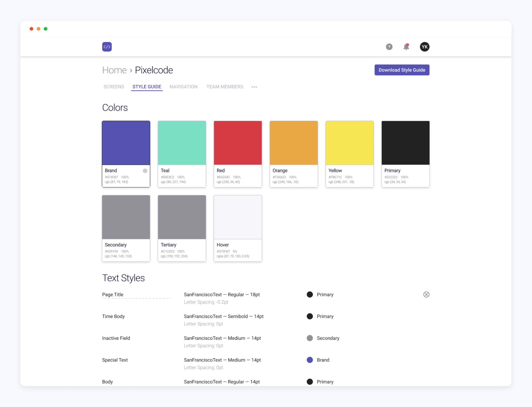The image size is (532, 407).
Task: Click the Inactive Field text style name
Action: tap(116, 338)
